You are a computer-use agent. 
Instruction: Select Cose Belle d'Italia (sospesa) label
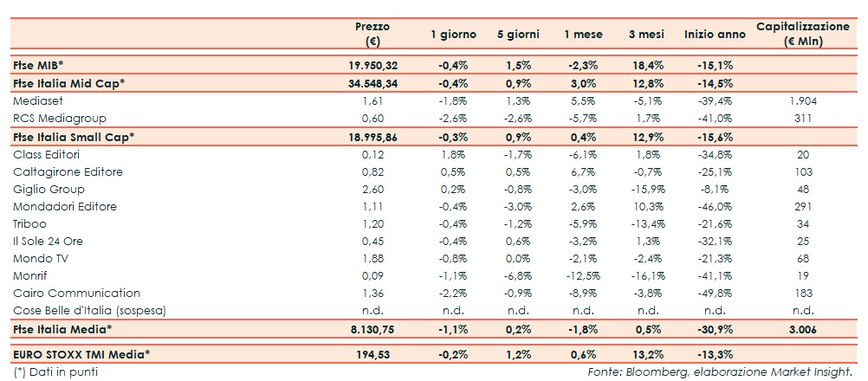(89, 311)
